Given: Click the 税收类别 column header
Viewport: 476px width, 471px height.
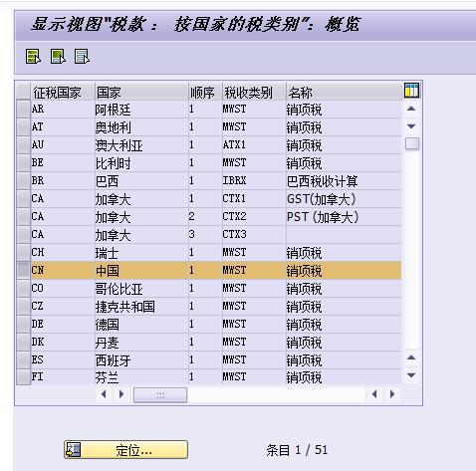Looking at the screenshot, I should click(x=254, y=92).
